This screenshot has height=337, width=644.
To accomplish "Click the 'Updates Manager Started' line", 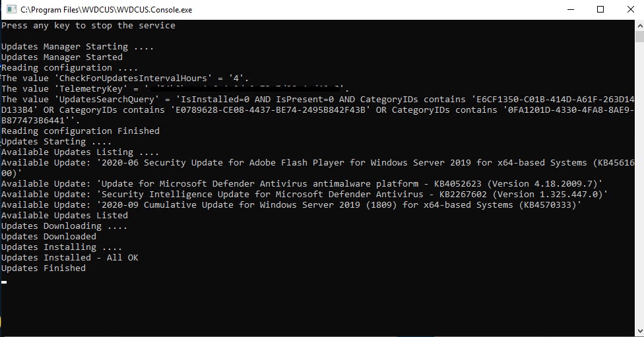I will point(62,57).
